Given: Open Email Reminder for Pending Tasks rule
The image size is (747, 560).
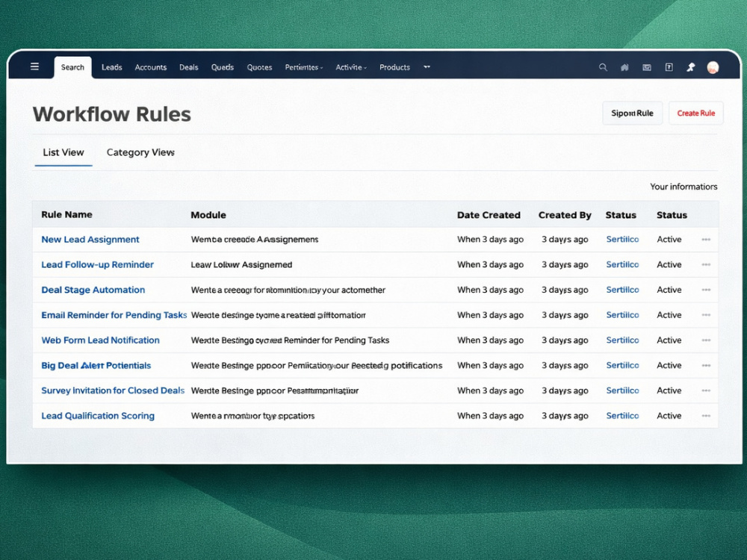Looking at the screenshot, I should tap(114, 315).
